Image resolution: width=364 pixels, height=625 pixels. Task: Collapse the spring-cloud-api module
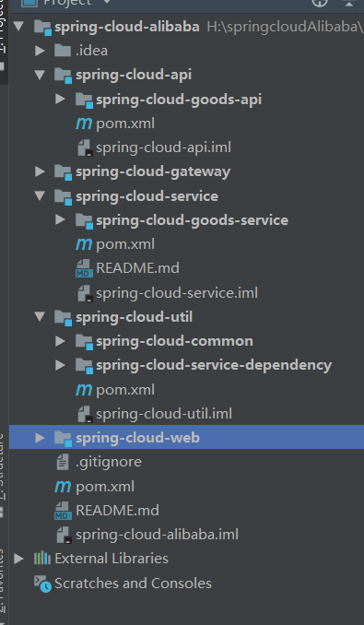point(40,75)
